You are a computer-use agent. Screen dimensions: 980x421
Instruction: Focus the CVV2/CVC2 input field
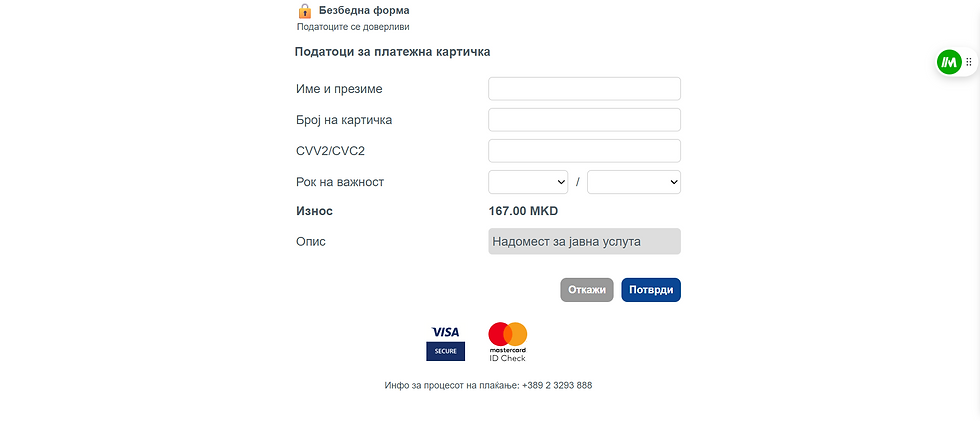click(x=584, y=151)
